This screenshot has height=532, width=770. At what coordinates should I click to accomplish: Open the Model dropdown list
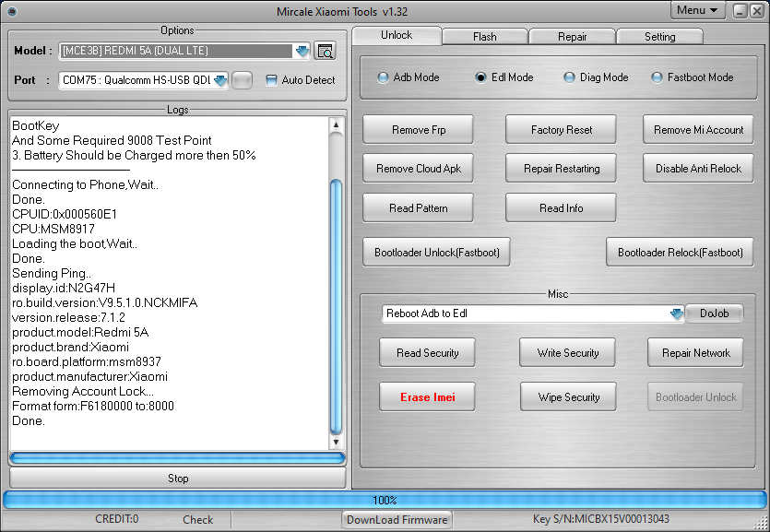click(302, 51)
